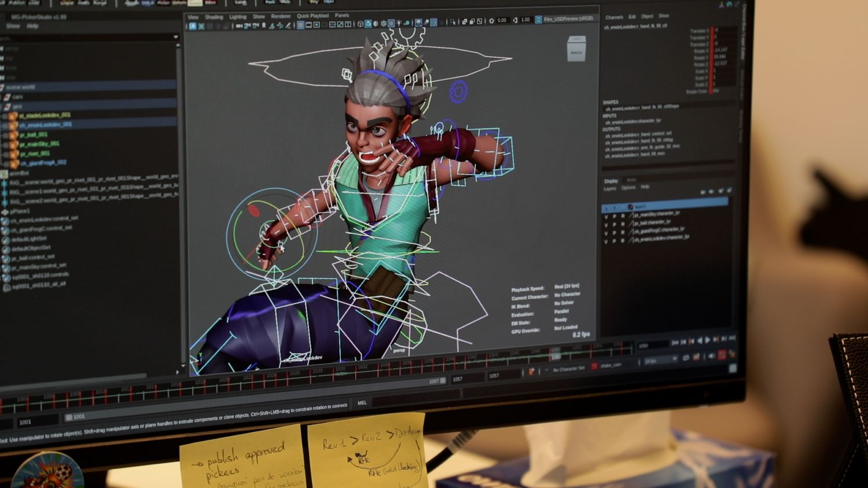Toggle the R reference state on pr_ball:character_lyr

(x=623, y=223)
